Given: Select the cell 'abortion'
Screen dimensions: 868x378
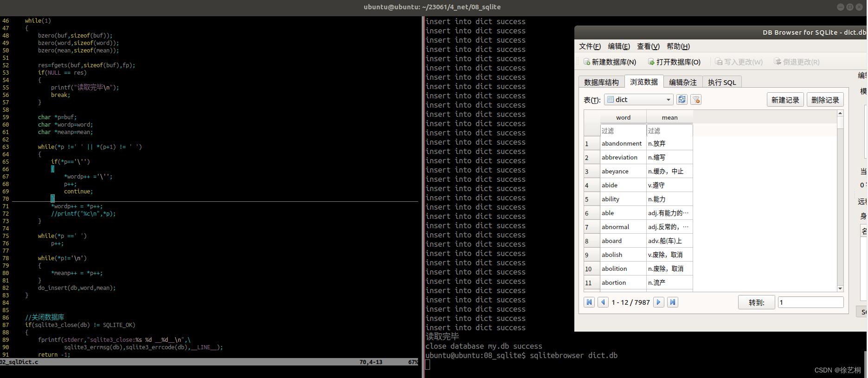Looking at the screenshot, I should (623, 283).
